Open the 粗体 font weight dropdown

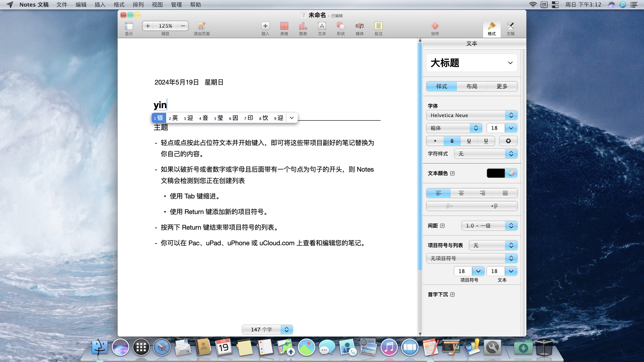tap(454, 128)
